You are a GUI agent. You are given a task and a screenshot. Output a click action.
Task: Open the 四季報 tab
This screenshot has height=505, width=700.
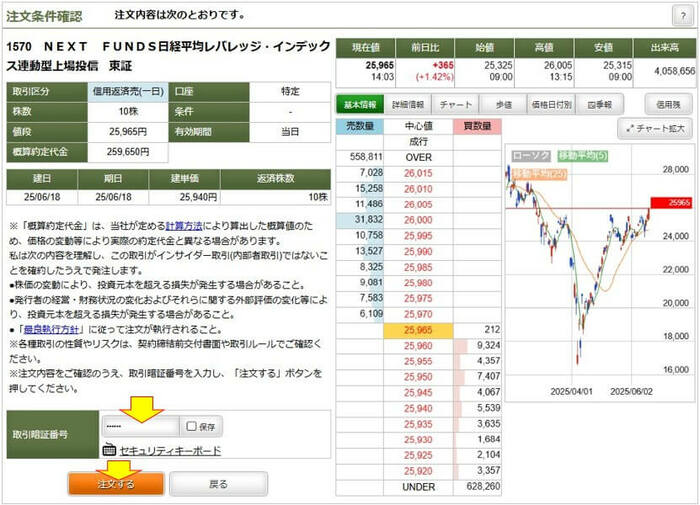pos(599,104)
